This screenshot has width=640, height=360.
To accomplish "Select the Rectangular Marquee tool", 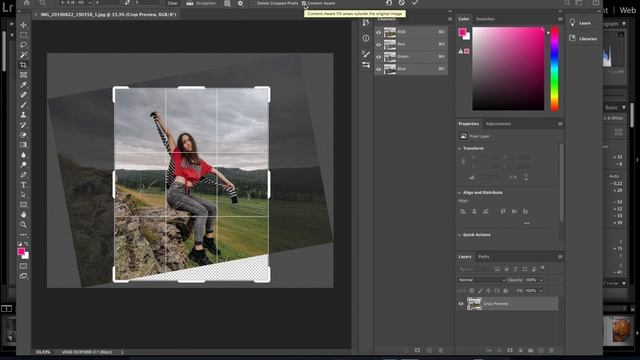I will (x=23, y=35).
